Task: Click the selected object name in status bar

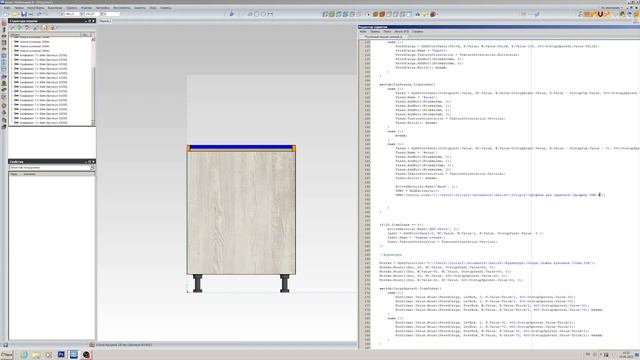Action: pyautogui.click(x=124, y=345)
